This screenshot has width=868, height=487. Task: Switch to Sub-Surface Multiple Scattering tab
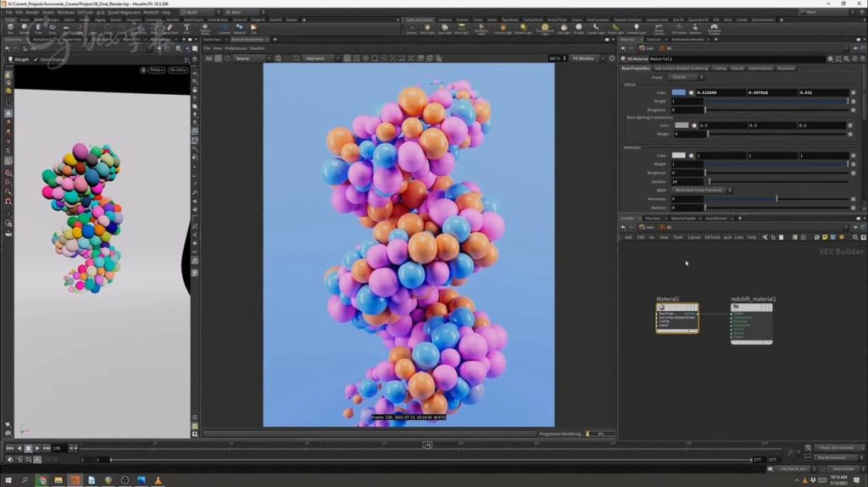[x=681, y=68]
